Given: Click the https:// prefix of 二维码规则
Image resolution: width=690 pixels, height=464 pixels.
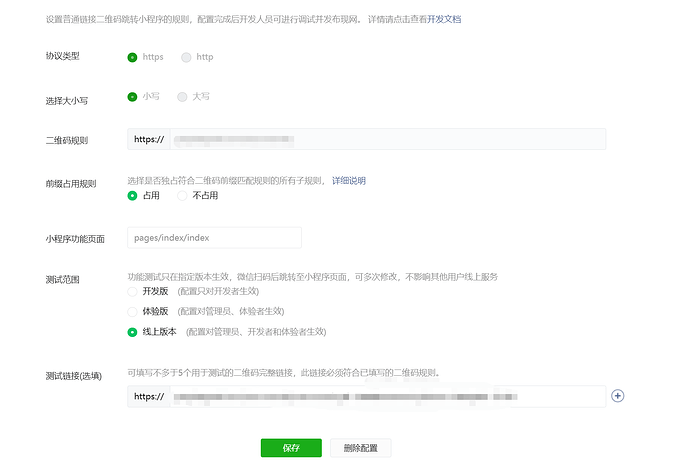Looking at the screenshot, I should pos(149,139).
